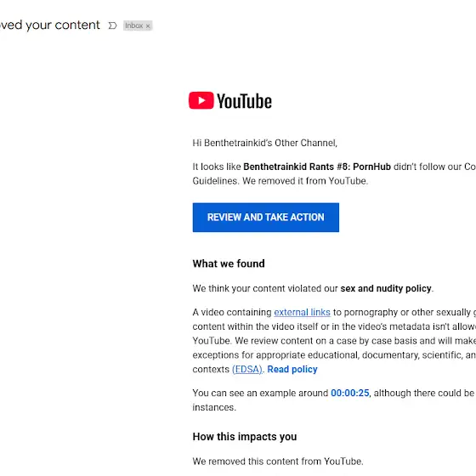Viewport: 476px width, 476px height.
Task: Click the bold Benthetrainkid Rants #8 title
Action: (317, 167)
